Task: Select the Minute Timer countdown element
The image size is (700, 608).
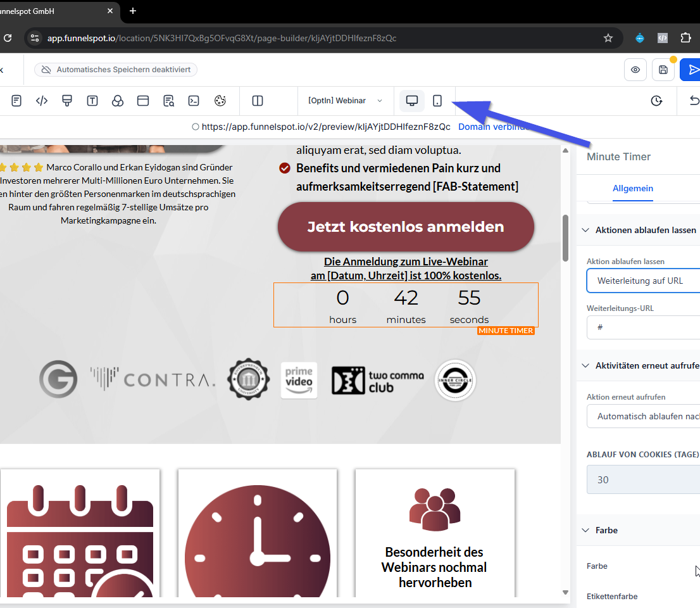Action: [x=406, y=305]
